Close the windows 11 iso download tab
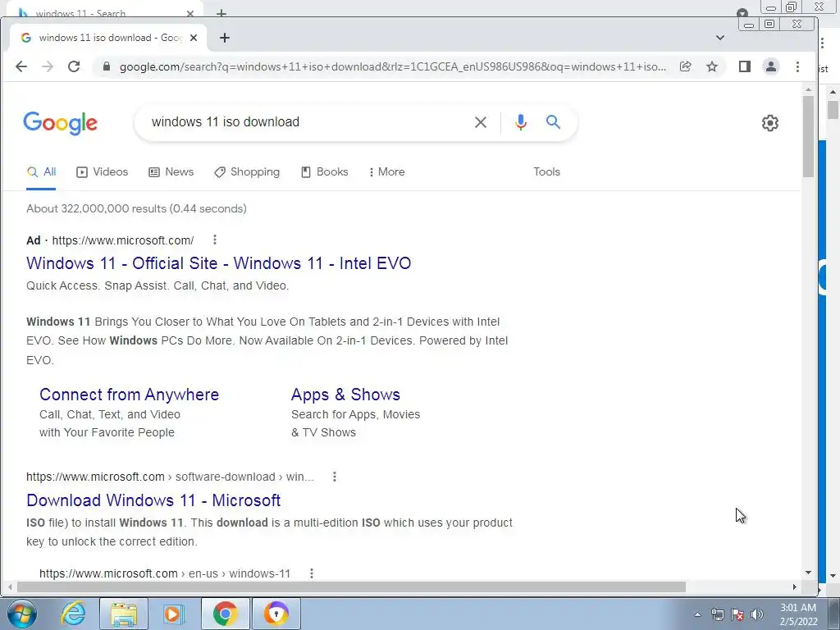The image size is (840, 630). [194, 38]
